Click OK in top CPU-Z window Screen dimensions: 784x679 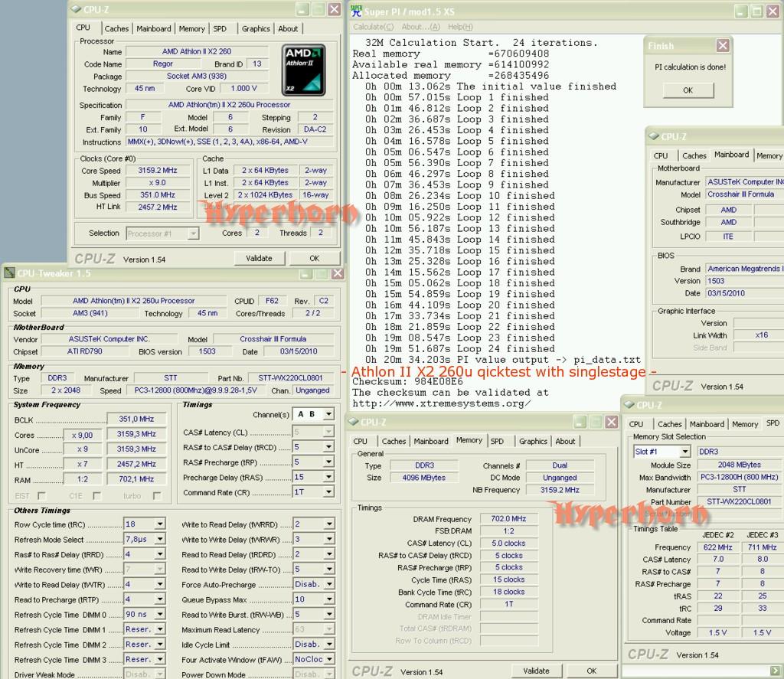[314, 259]
